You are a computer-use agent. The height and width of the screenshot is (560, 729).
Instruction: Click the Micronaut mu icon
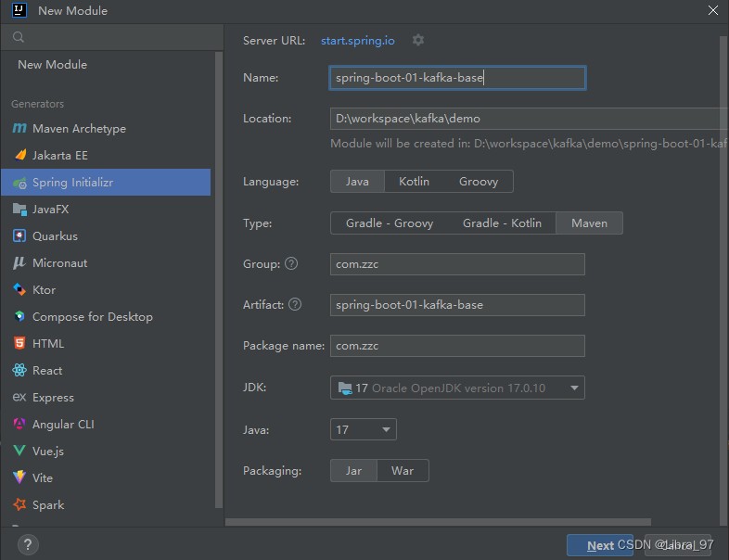pos(19,263)
